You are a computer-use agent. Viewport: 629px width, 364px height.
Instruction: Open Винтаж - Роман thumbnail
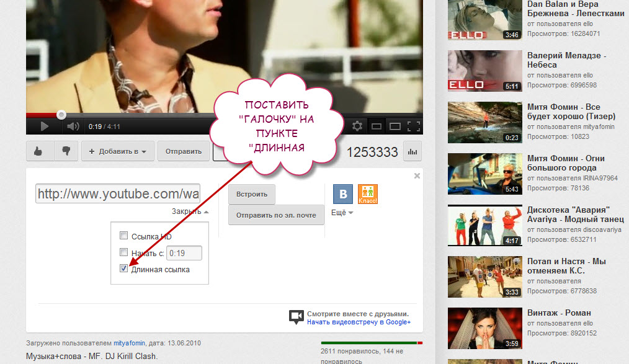tap(485, 328)
